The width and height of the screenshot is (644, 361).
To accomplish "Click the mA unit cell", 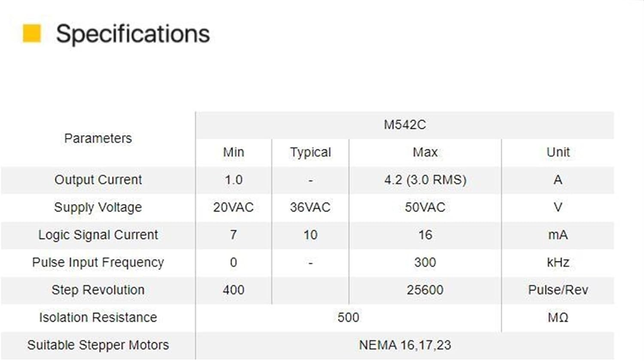I will [x=558, y=235].
